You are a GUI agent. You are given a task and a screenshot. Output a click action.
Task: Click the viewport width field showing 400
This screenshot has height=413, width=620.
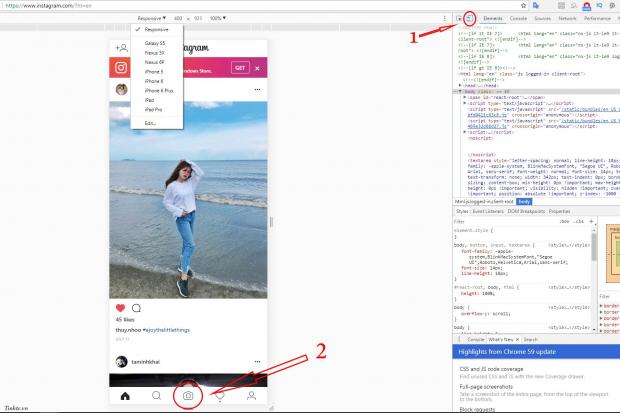click(178, 18)
